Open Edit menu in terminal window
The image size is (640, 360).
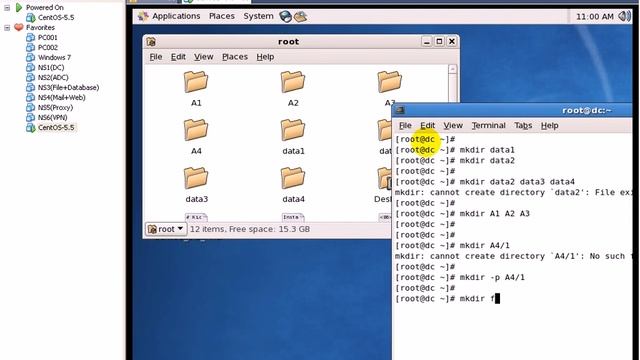pos(427,125)
